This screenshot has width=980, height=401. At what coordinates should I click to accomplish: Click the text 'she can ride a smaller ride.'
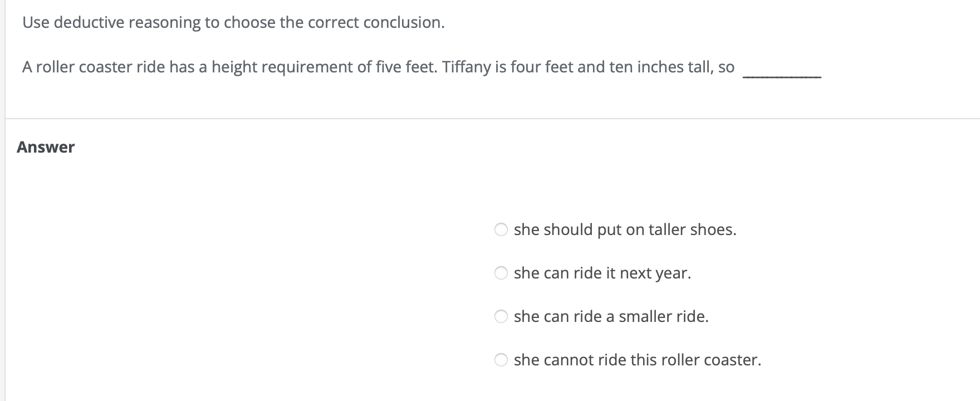point(611,316)
